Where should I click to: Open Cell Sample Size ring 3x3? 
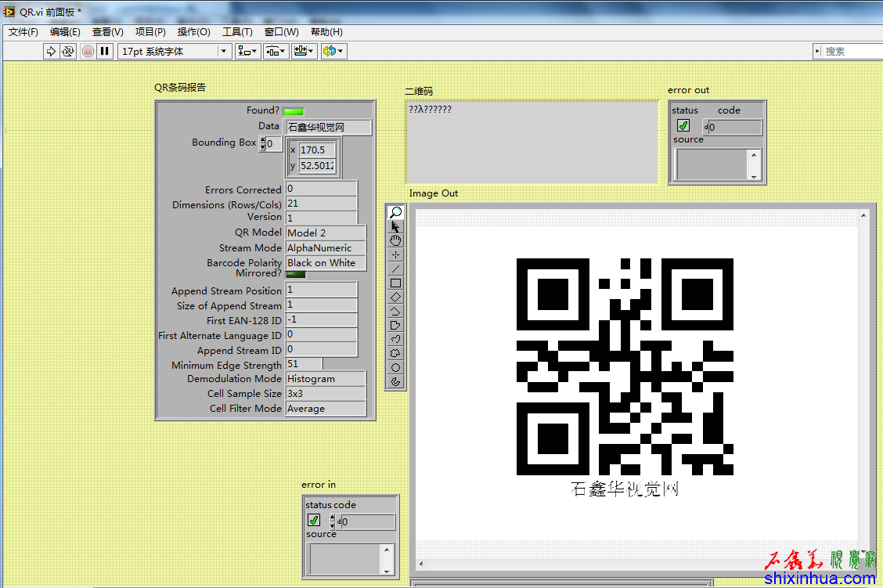(x=326, y=393)
